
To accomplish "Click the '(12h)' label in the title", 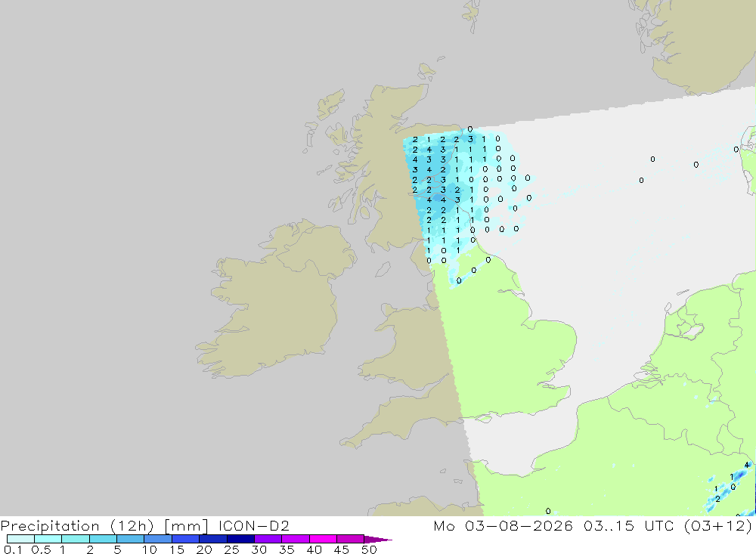I will point(132,526).
